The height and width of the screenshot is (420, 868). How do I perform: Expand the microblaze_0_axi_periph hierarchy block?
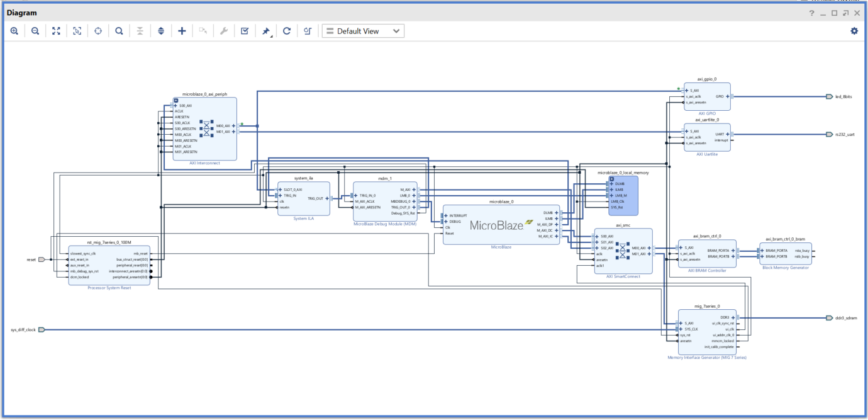(176, 100)
